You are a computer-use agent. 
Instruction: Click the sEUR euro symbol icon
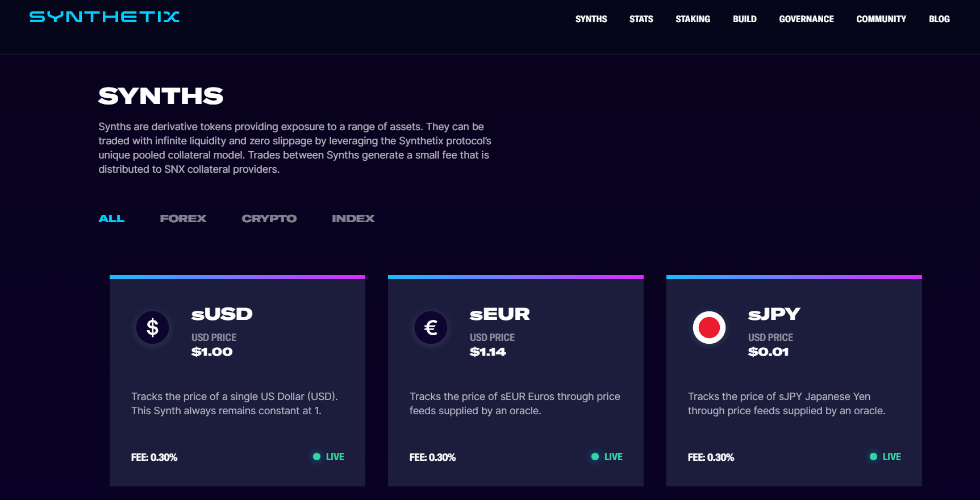tap(431, 328)
